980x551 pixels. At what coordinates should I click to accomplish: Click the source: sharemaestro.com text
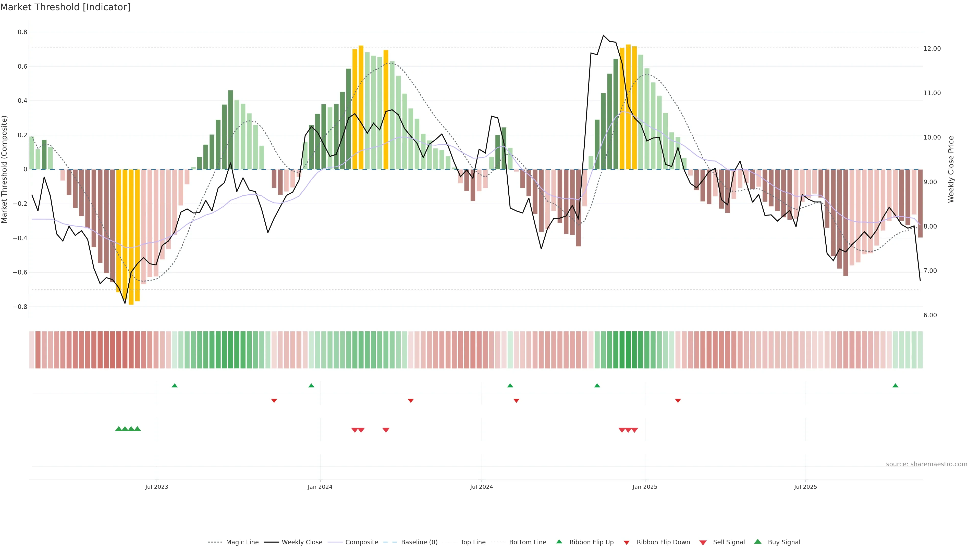click(926, 464)
